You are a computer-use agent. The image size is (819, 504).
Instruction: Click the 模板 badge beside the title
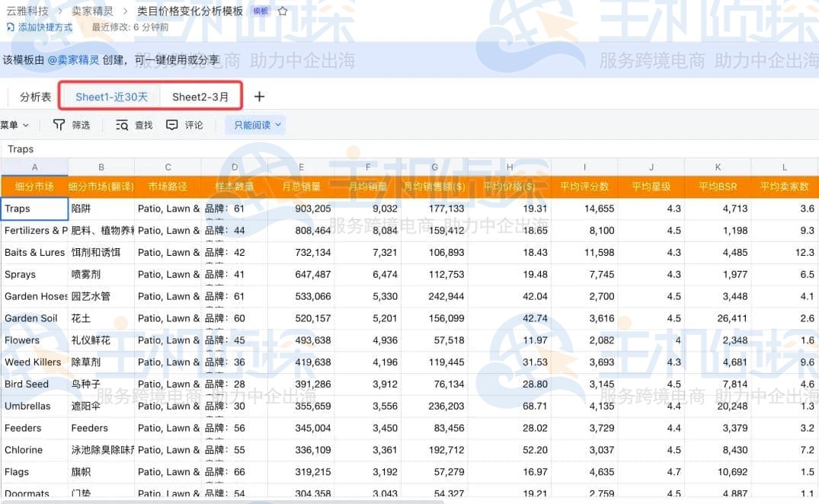coord(261,11)
